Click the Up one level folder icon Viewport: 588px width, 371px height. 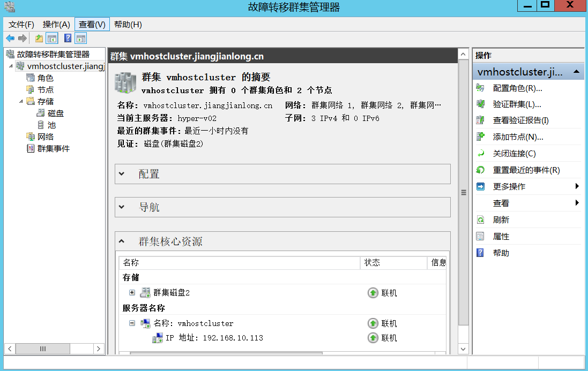pyautogui.click(x=39, y=38)
